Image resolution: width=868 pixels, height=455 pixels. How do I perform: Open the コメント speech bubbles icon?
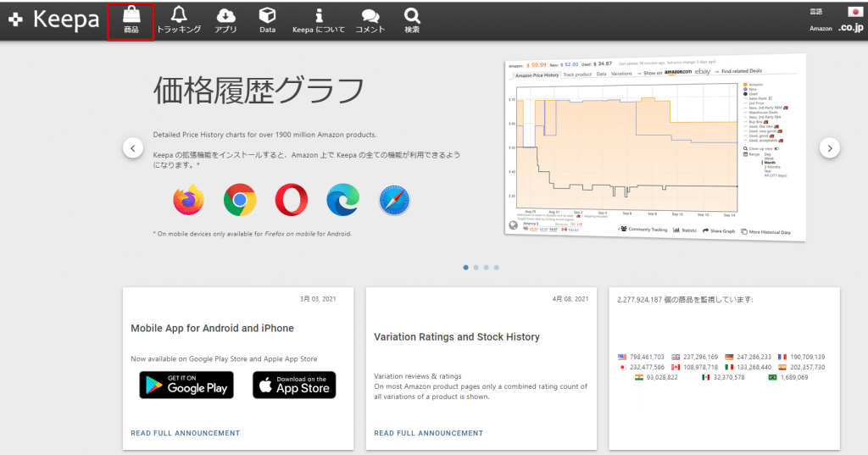click(x=370, y=15)
